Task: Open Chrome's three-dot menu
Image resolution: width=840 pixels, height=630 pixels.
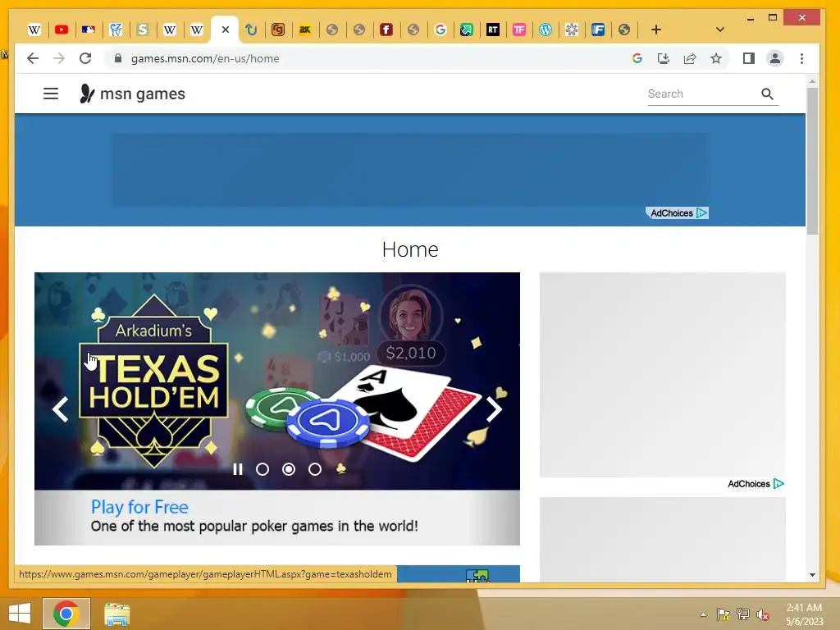Action: (x=801, y=58)
